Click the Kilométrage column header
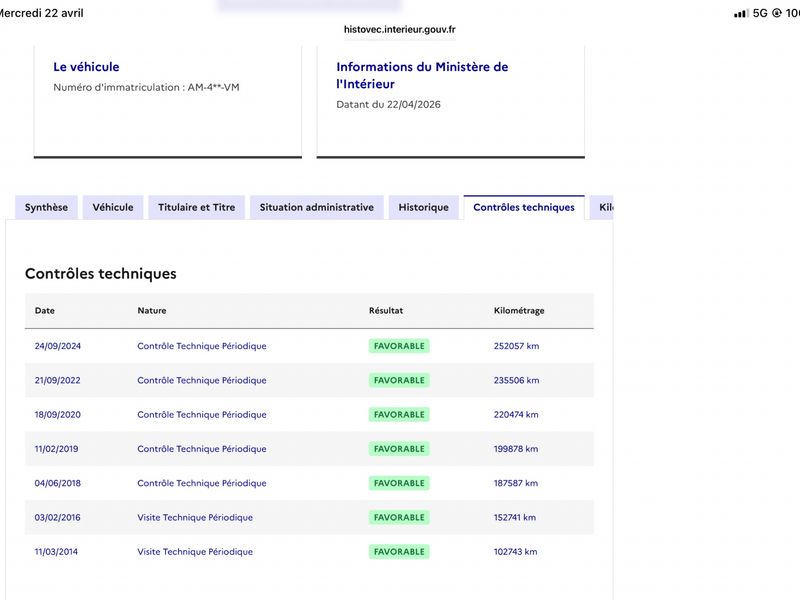 (519, 310)
